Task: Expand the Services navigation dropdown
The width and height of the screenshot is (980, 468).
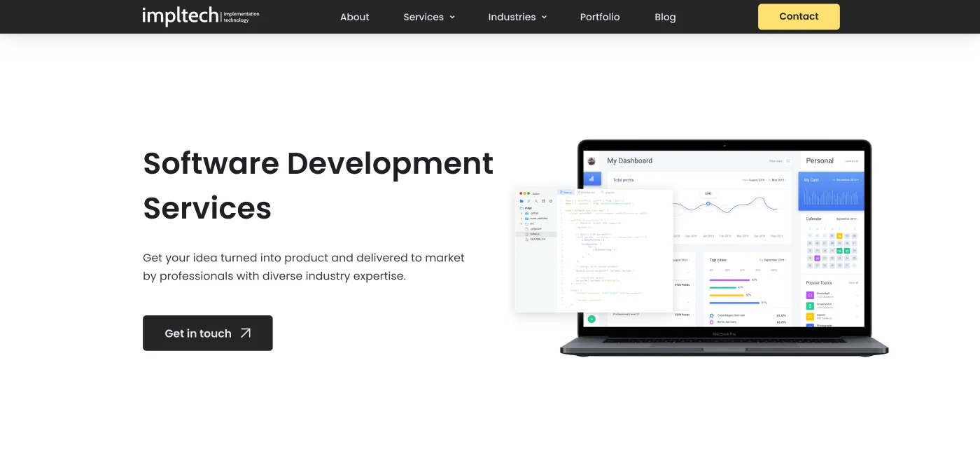Action: [x=428, y=17]
